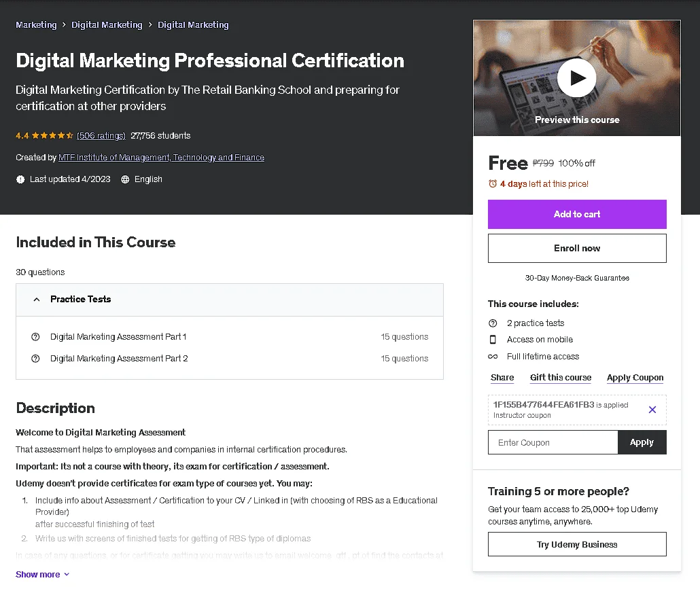Open Digital Marketing Assessment Part 2
The height and width of the screenshot is (608, 700).
[119, 359]
